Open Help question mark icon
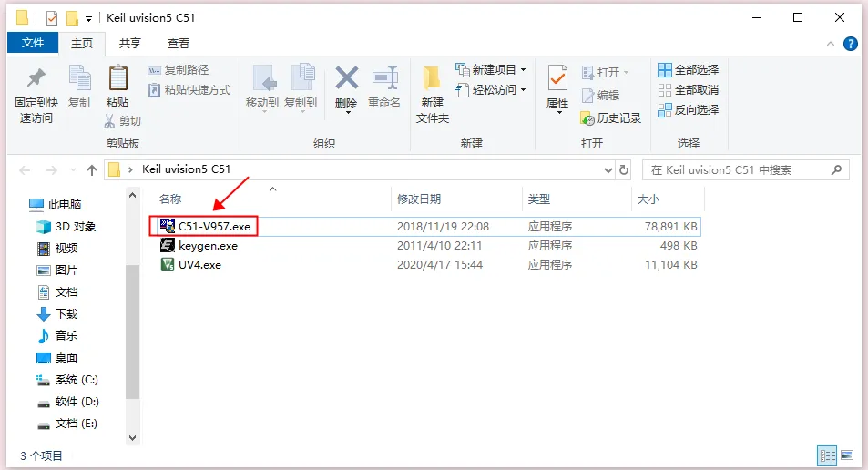Screen dimensions: 868x470 click(x=851, y=44)
